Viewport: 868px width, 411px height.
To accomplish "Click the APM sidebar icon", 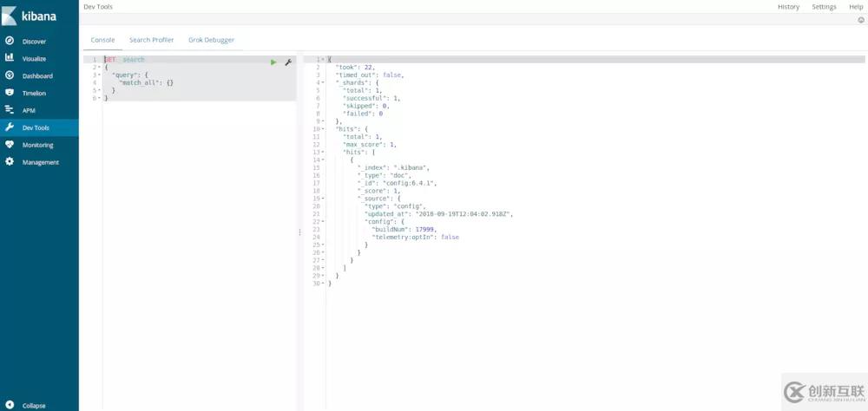I will pyautogui.click(x=10, y=110).
